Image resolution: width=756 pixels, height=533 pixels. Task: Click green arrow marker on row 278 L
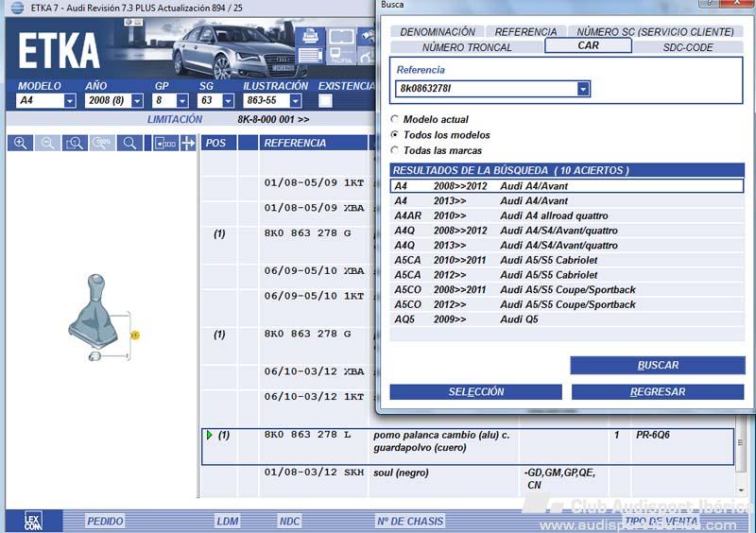pos(209,435)
